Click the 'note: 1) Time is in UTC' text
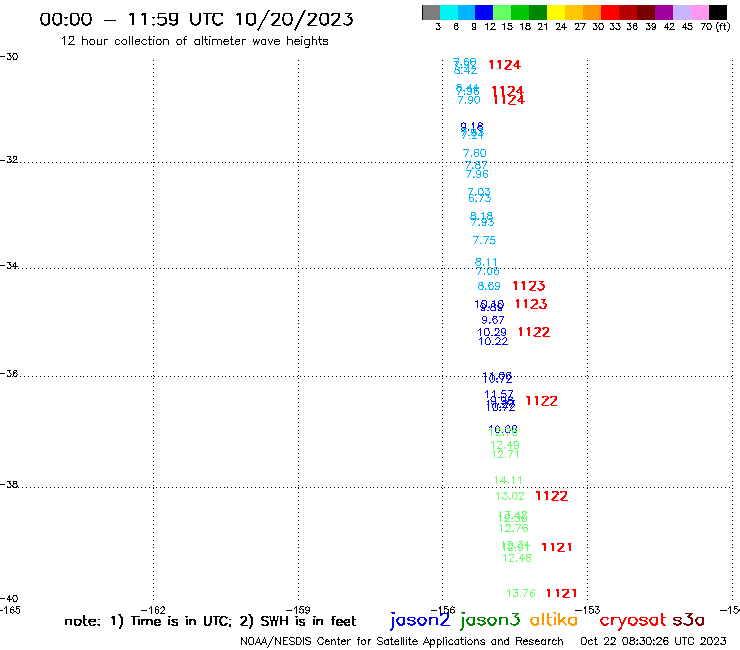 [x=148, y=621]
